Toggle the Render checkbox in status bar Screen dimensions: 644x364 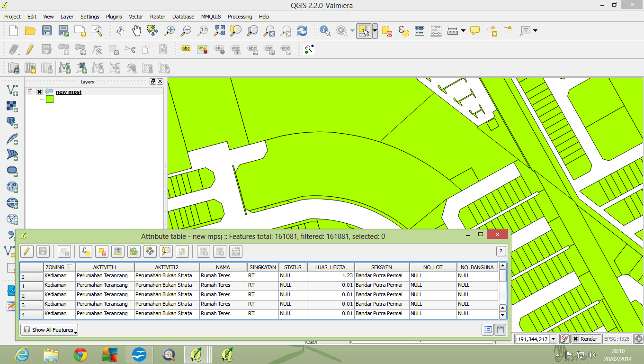tap(575, 339)
